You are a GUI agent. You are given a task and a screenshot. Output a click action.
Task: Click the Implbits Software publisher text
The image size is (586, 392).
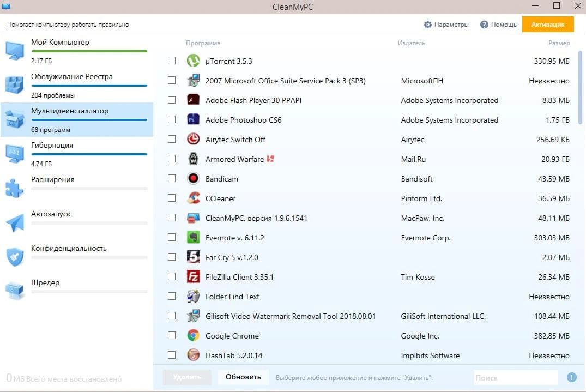pos(430,355)
